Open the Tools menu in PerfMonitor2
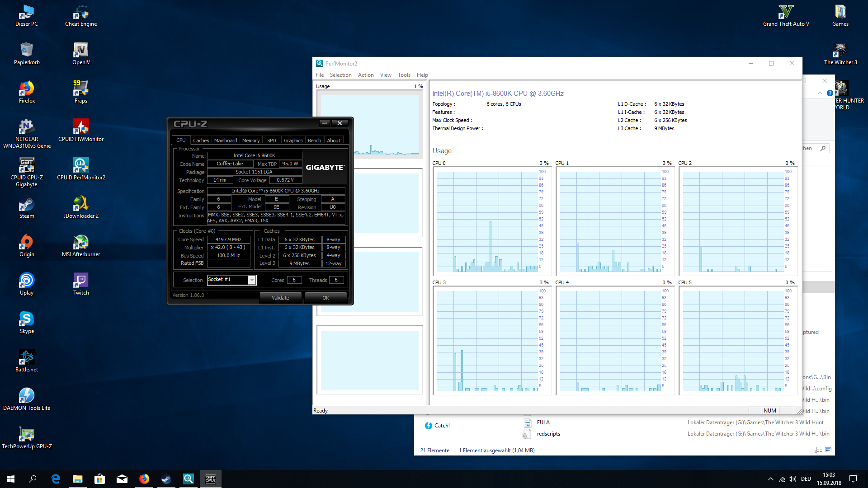868x488 pixels. [x=404, y=75]
